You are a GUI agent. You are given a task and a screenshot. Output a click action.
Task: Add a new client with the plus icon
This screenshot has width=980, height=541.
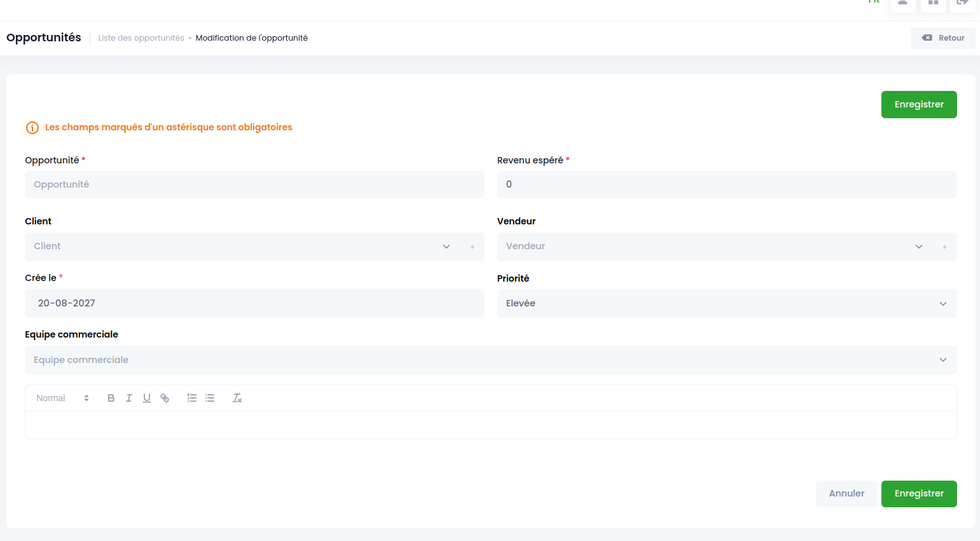pyautogui.click(x=473, y=247)
